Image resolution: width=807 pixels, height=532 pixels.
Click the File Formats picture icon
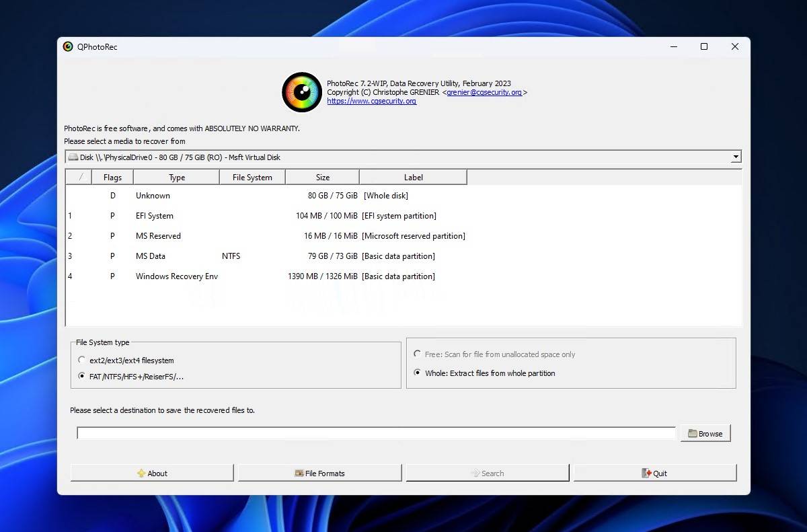299,473
